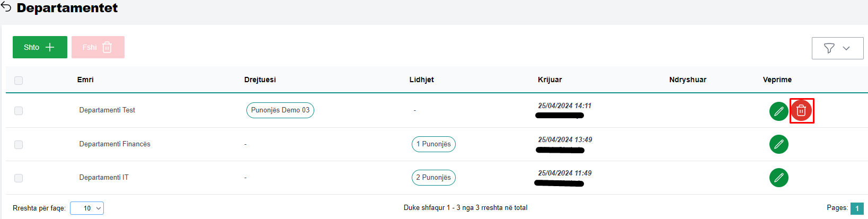The width and height of the screenshot is (868, 219).
Task: Select all rows with header checkbox
Action: (19, 81)
